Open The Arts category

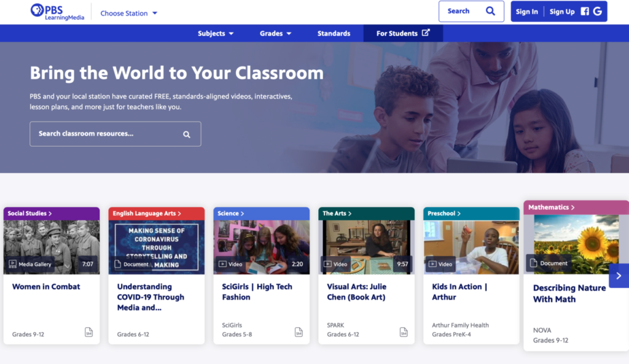[337, 213]
